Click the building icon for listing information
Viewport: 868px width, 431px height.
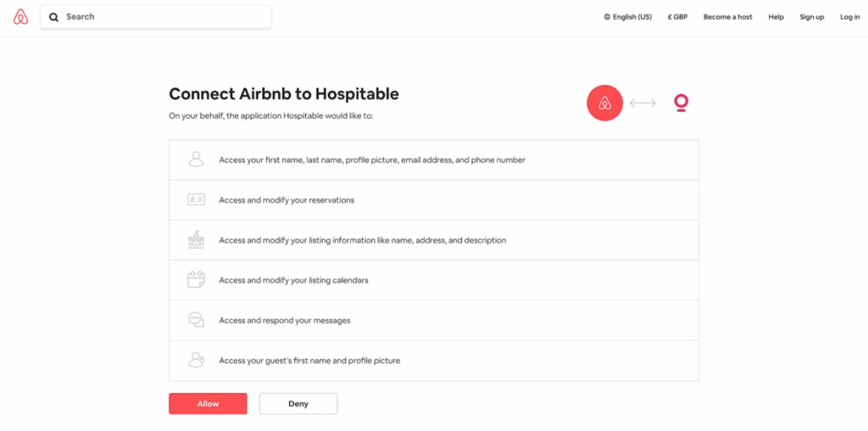(196, 240)
